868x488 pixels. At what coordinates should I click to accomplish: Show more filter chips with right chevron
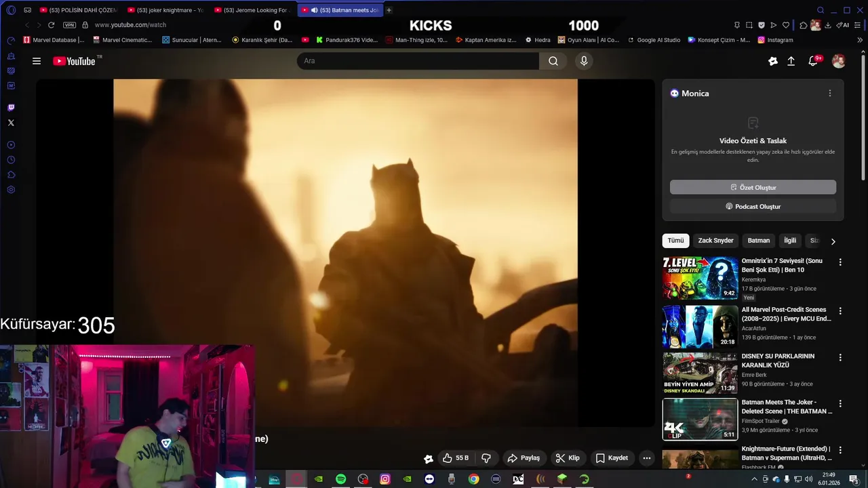(x=833, y=241)
